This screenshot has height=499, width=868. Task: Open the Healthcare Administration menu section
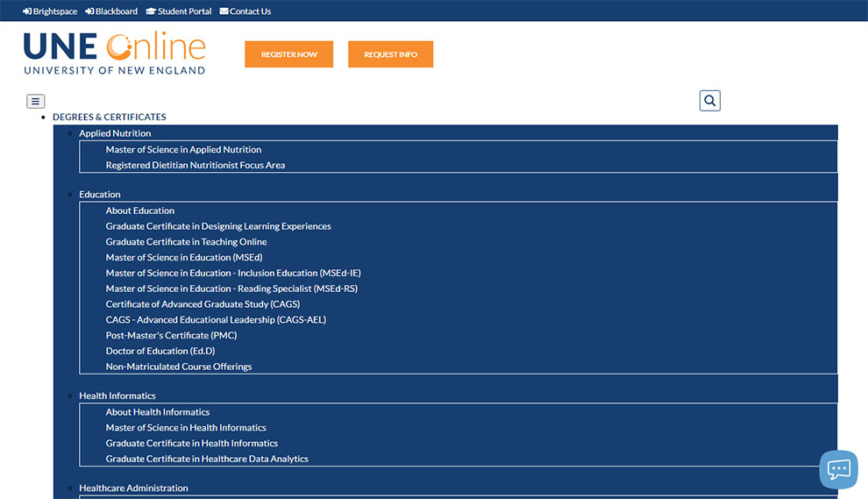pyautogui.click(x=133, y=488)
